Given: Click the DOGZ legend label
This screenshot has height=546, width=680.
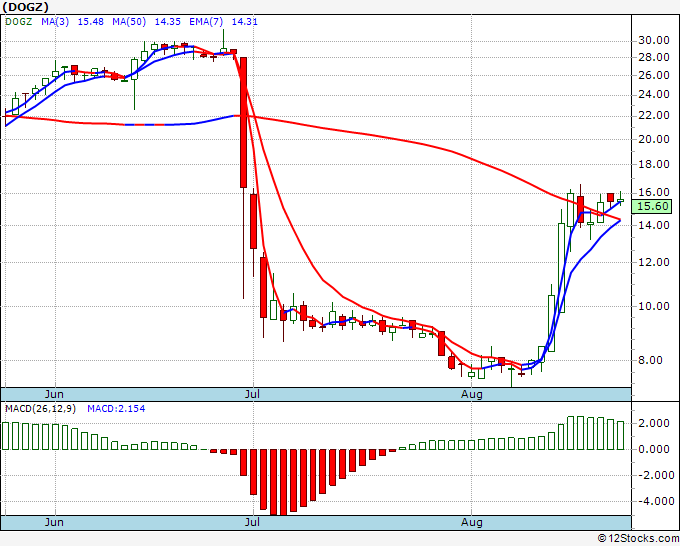Looking at the screenshot, I should (19, 22).
